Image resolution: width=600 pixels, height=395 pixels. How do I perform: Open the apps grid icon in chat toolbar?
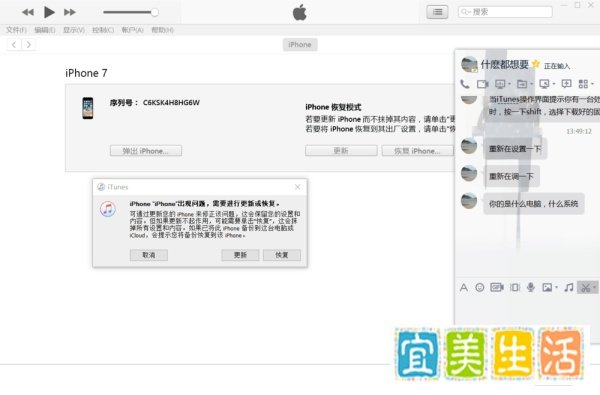pyautogui.click(x=584, y=84)
